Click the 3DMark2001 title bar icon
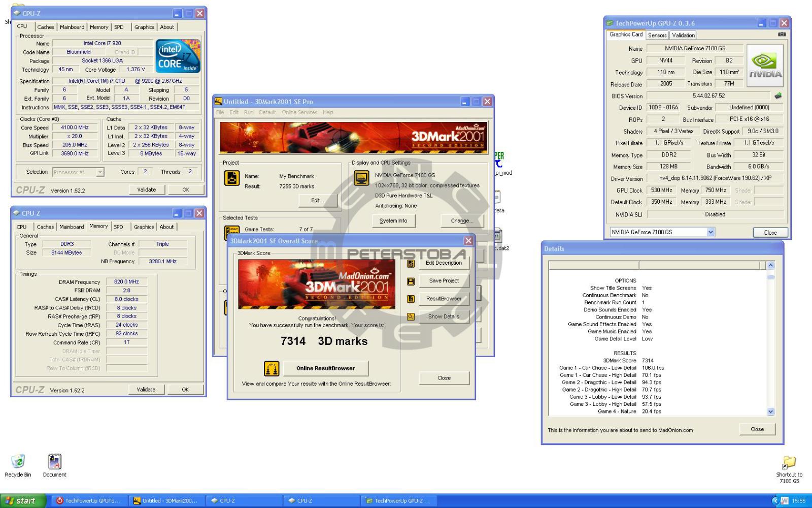This screenshot has width=812, height=508. [218, 102]
